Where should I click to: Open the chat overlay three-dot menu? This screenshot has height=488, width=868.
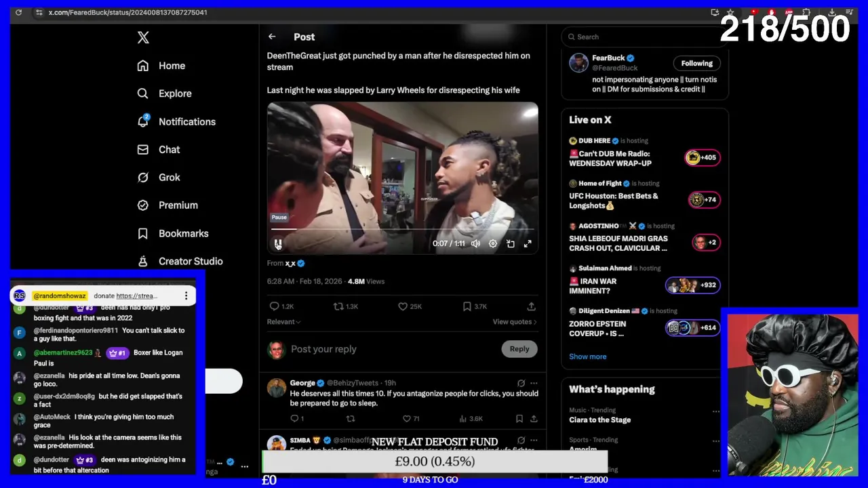(x=186, y=296)
